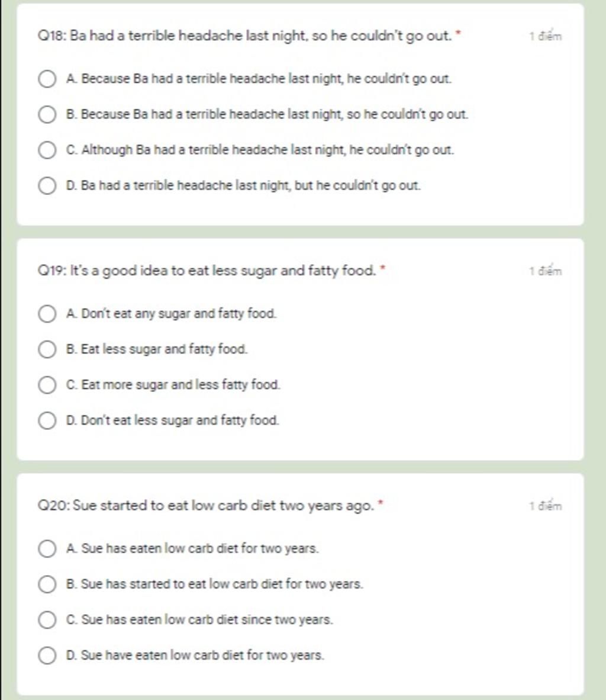Viewport: 606px width, 700px height.
Task: Pick 'Eat more sugar and less fatty food'
Action: coord(47,385)
